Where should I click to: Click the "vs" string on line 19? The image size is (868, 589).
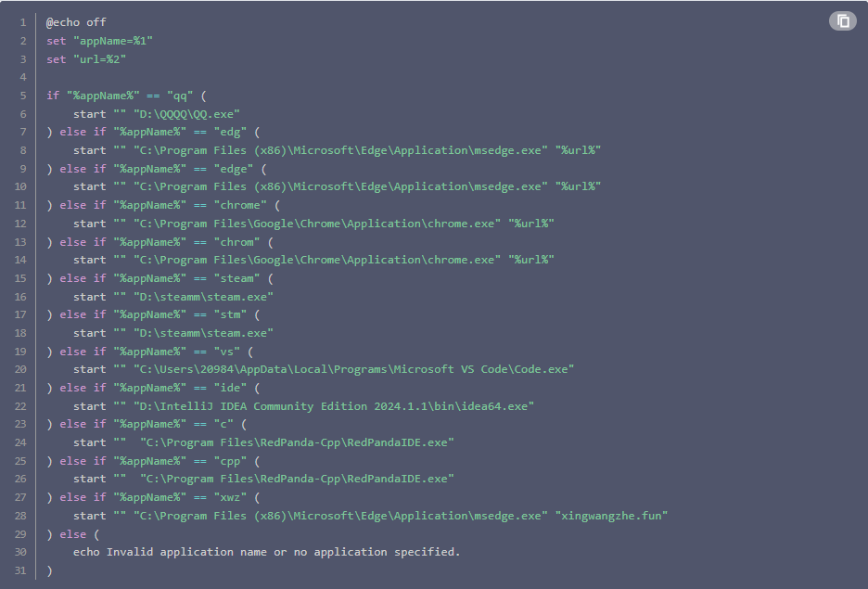pyautogui.click(x=226, y=352)
